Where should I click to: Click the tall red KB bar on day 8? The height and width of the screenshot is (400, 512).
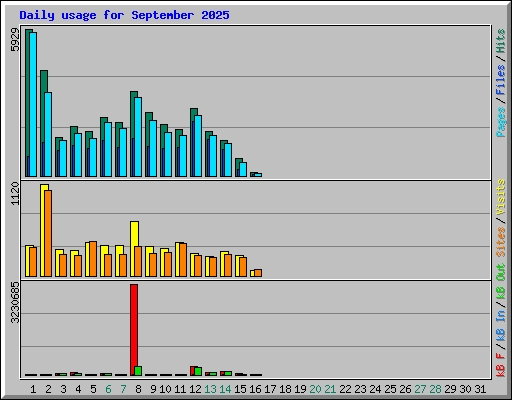[x=134, y=330]
